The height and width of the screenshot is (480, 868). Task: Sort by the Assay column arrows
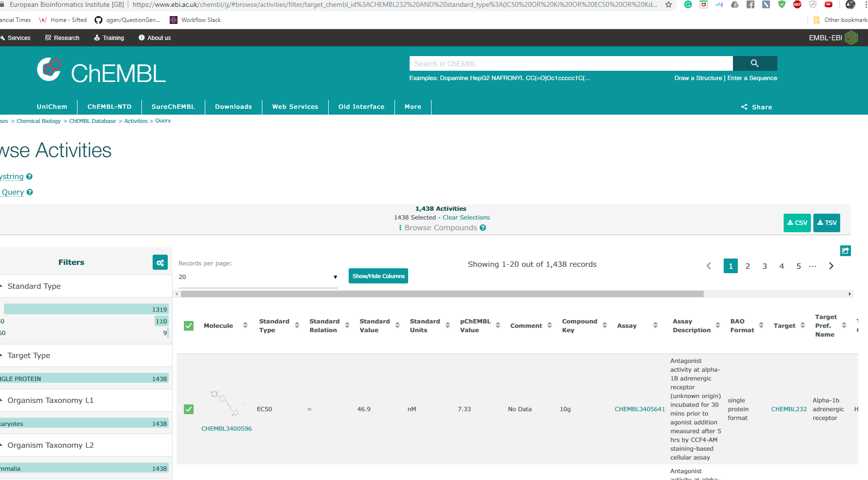coord(655,325)
